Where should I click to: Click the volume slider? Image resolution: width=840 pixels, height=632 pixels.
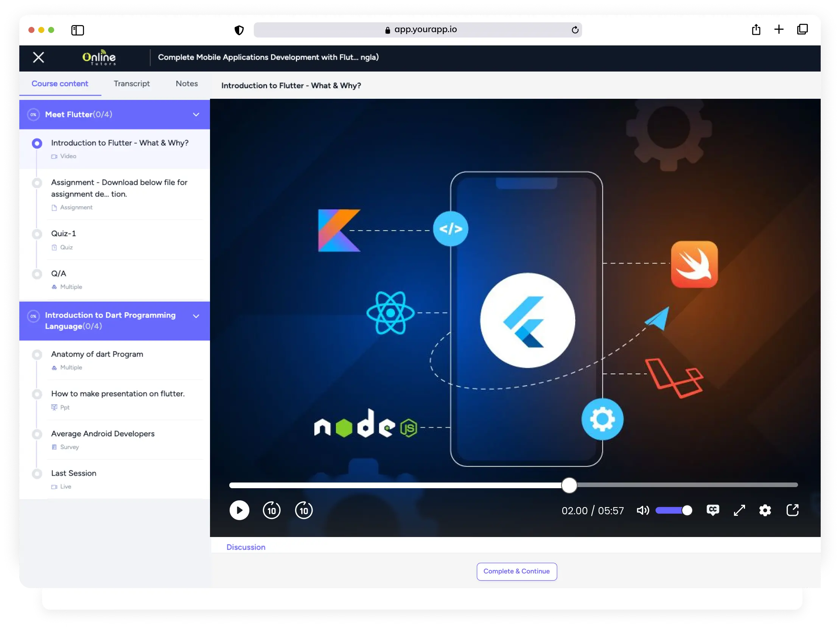[674, 510]
